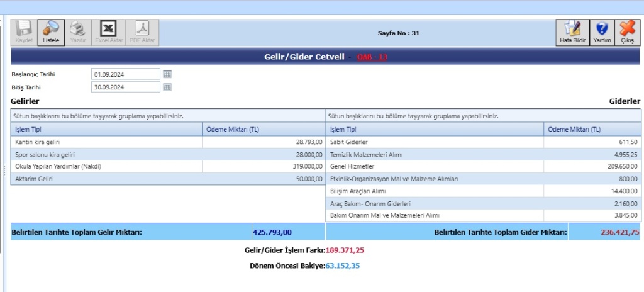This screenshot has height=292, width=644.
Task: Select the Genel Hizmetler expense row
Action: [434, 167]
